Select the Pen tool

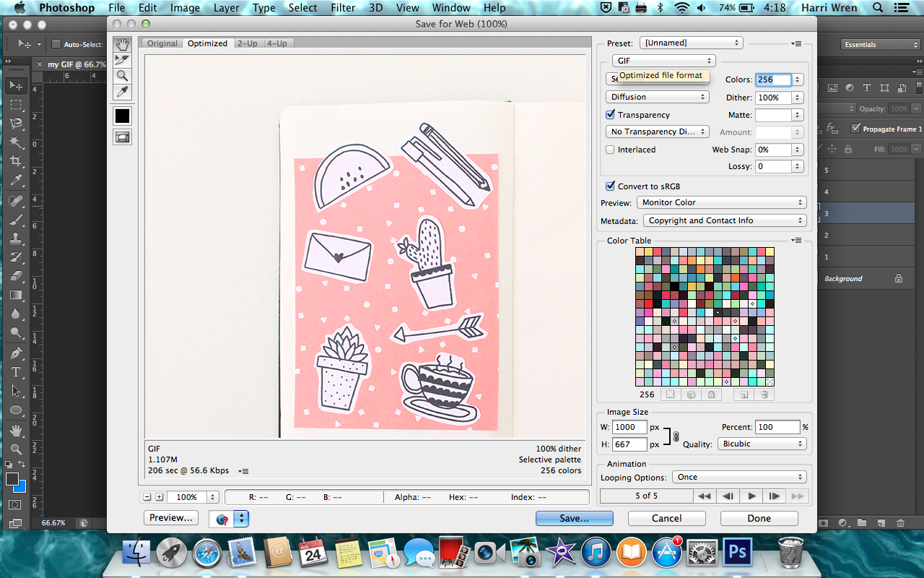[15, 353]
